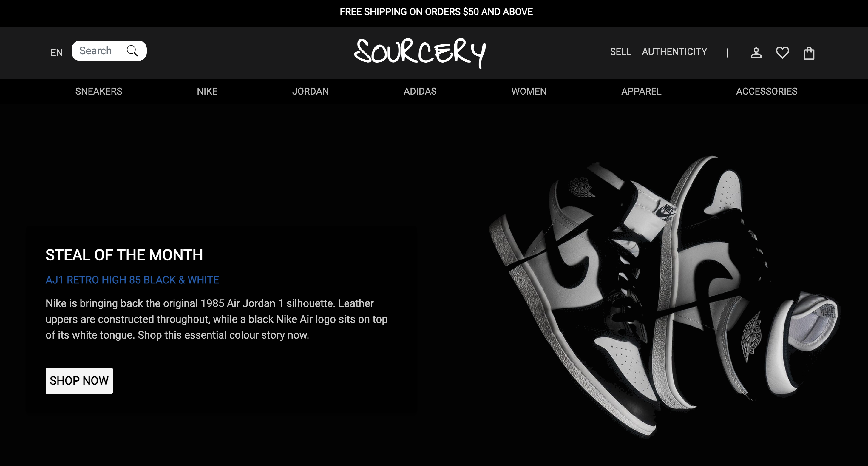Open the SNEAKERS menu category
The image size is (868, 466).
pos(99,91)
